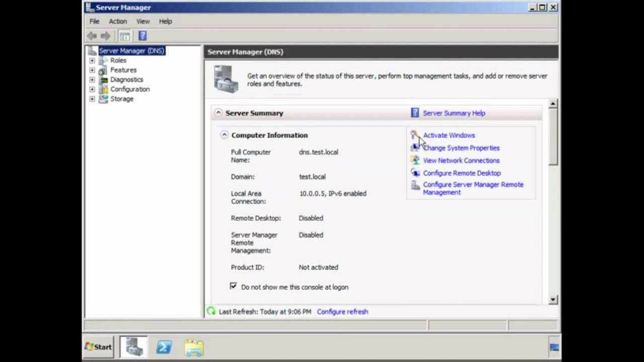Image resolution: width=644 pixels, height=362 pixels.
Task: Click the Show/Hide Console Tree toolbar icon
Action: [124, 36]
